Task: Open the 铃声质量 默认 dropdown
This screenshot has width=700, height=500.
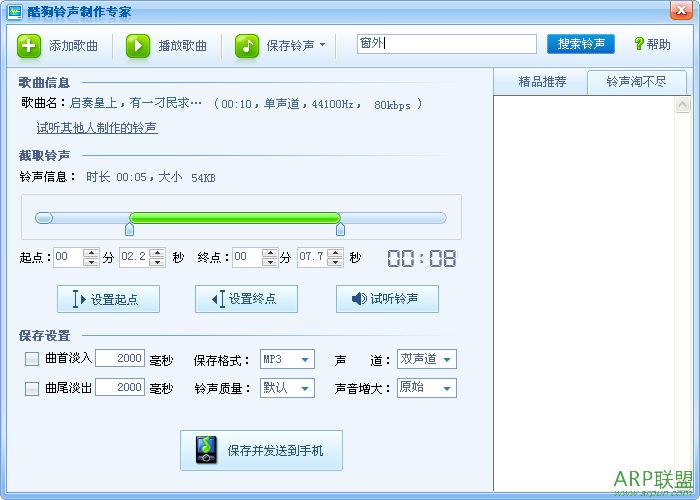Action: pos(288,388)
